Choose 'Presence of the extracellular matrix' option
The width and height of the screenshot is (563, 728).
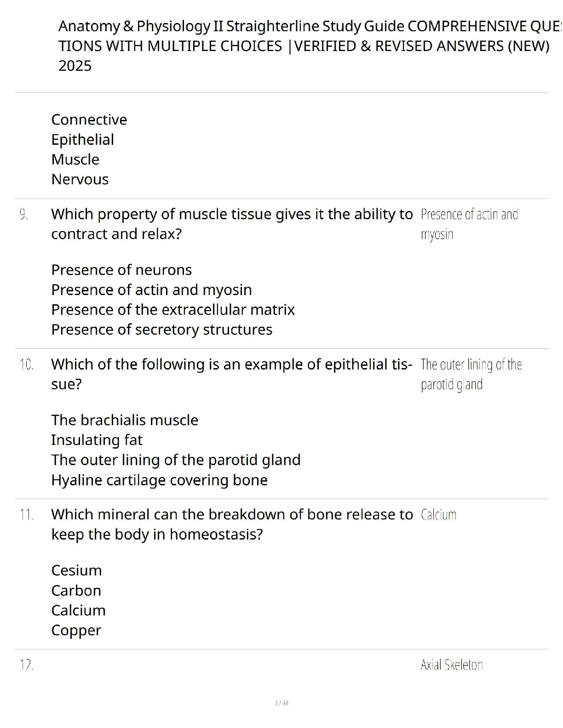(x=173, y=310)
